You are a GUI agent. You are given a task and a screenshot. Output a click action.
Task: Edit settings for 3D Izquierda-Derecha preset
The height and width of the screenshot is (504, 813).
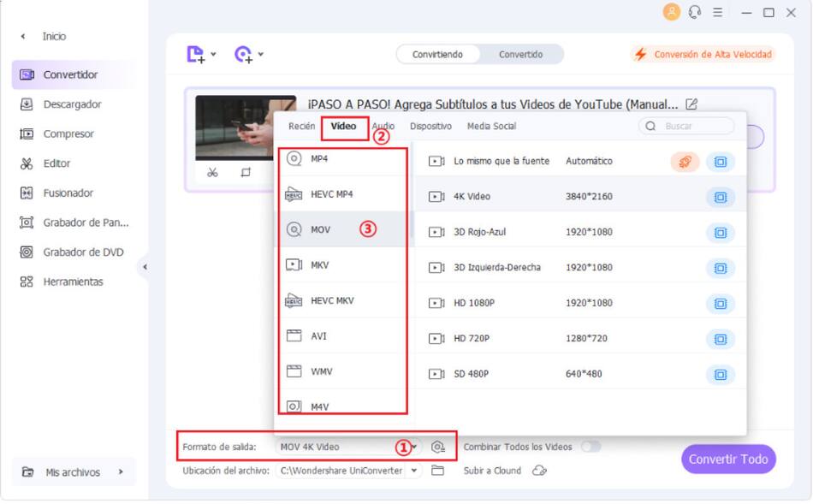[721, 268]
